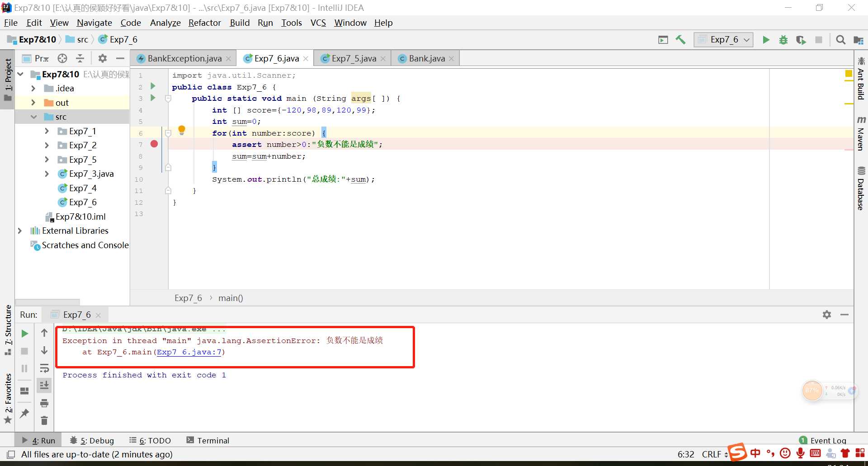Open the Database side panel
The height and width of the screenshot is (466, 868).
[861, 188]
